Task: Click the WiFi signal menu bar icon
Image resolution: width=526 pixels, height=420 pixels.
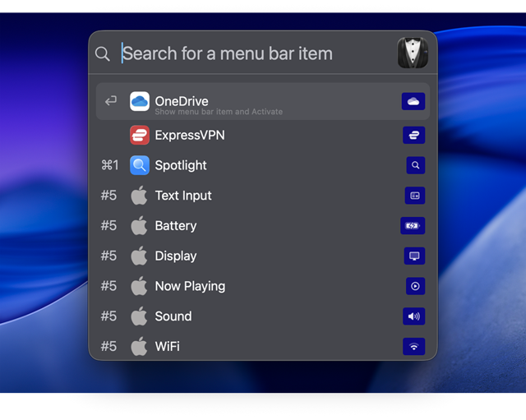Action: 414,347
